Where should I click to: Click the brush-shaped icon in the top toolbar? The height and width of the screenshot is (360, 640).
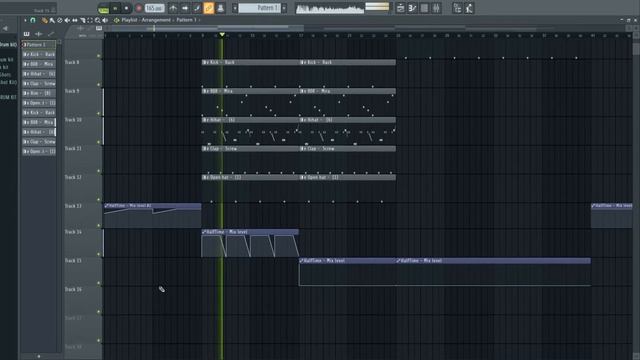[197, 8]
